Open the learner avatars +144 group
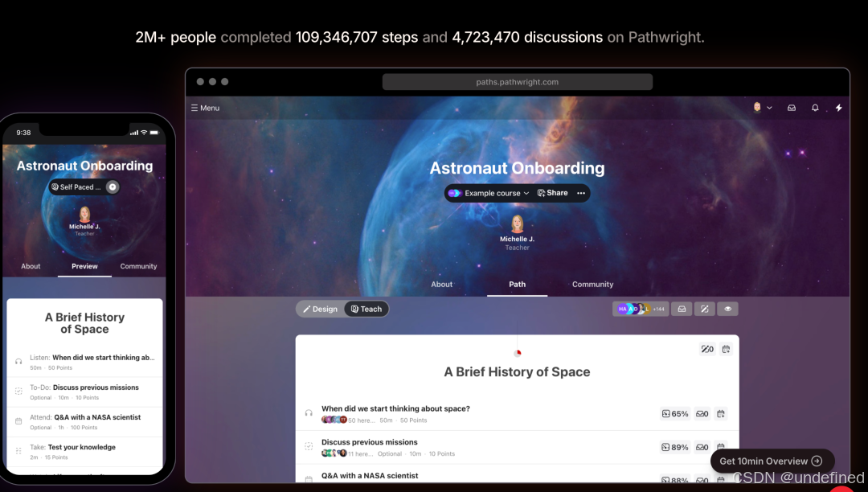This screenshot has height=492, width=868. pyautogui.click(x=641, y=309)
